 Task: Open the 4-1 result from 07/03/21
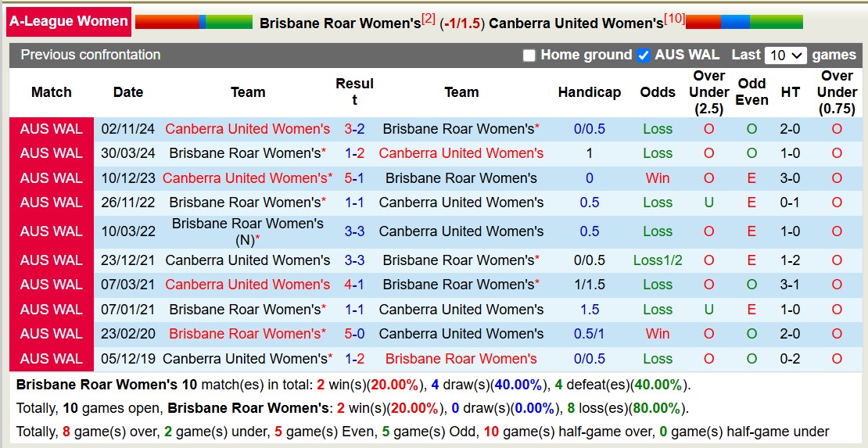[354, 284]
